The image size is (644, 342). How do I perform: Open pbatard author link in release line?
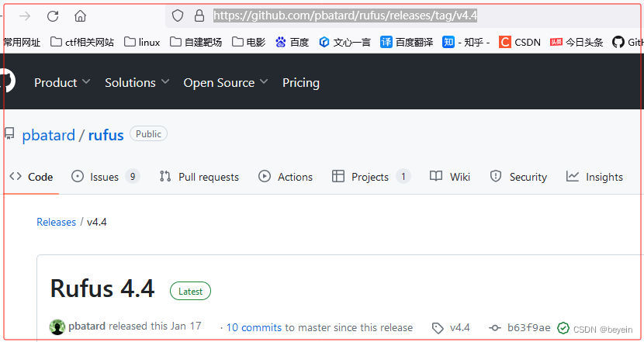coord(87,326)
